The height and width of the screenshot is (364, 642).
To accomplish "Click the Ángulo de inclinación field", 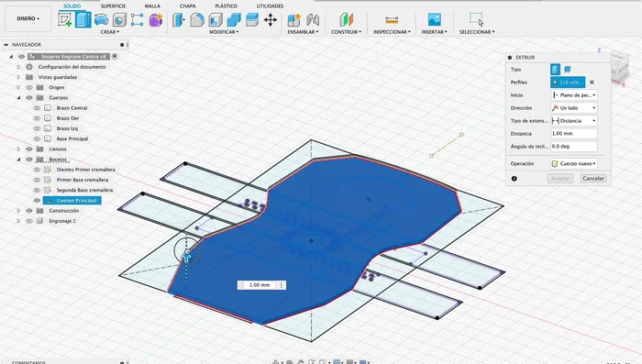I will 573,146.
